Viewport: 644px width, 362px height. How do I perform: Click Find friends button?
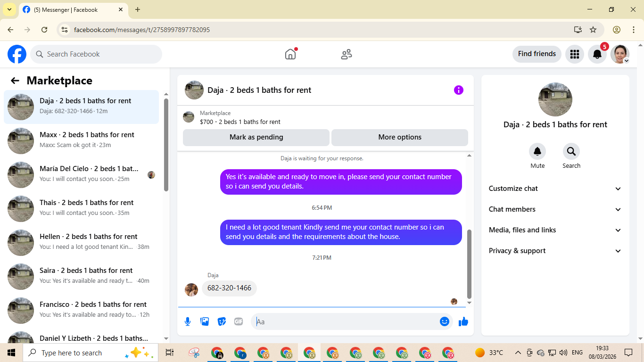pos(537,54)
